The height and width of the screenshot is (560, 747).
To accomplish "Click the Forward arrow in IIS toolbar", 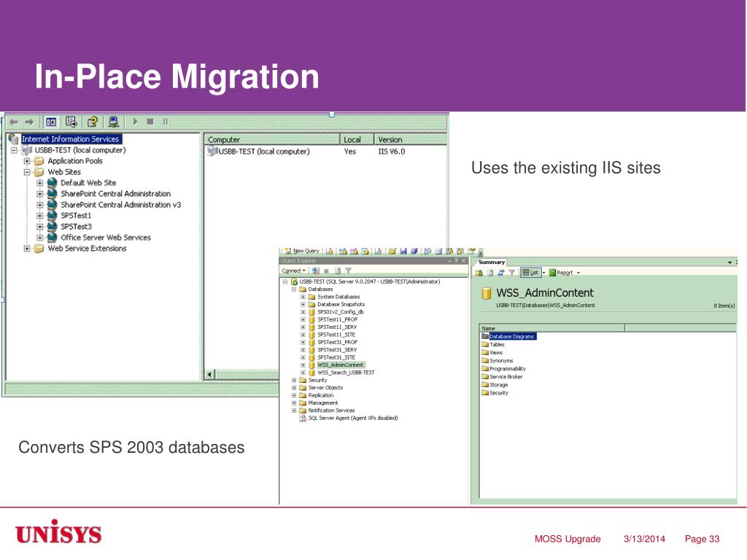I will click(x=29, y=122).
